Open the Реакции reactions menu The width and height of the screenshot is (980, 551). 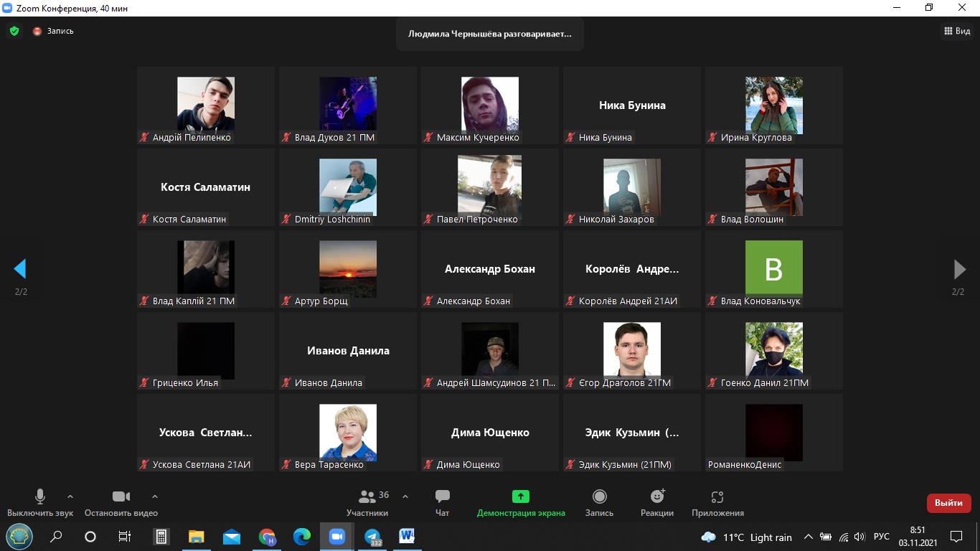pyautogui.click(x=657, y=502)
